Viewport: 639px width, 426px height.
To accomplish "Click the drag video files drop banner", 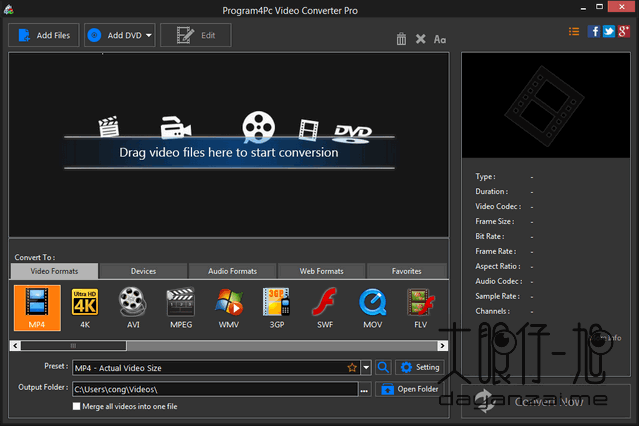I will point(229,152).
